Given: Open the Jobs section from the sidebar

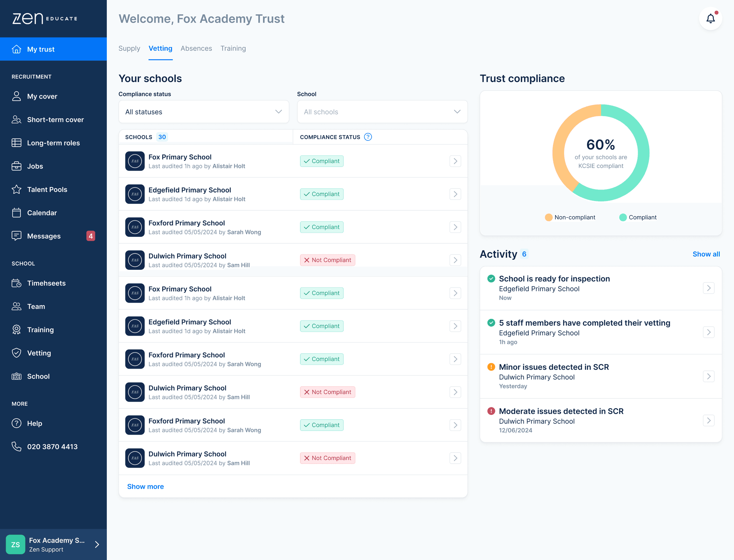Looking at the screenshot, I should point(35,166).
